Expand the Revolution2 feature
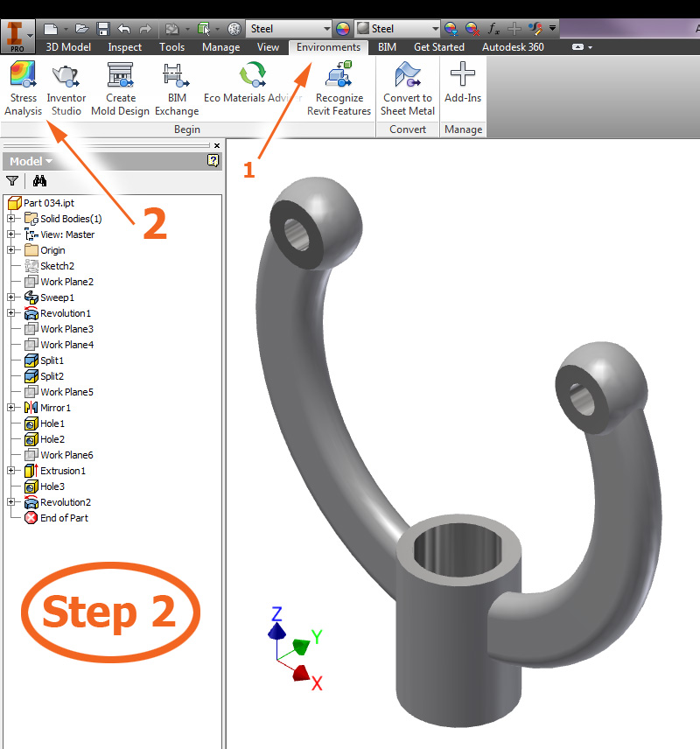 coord(11,502)
